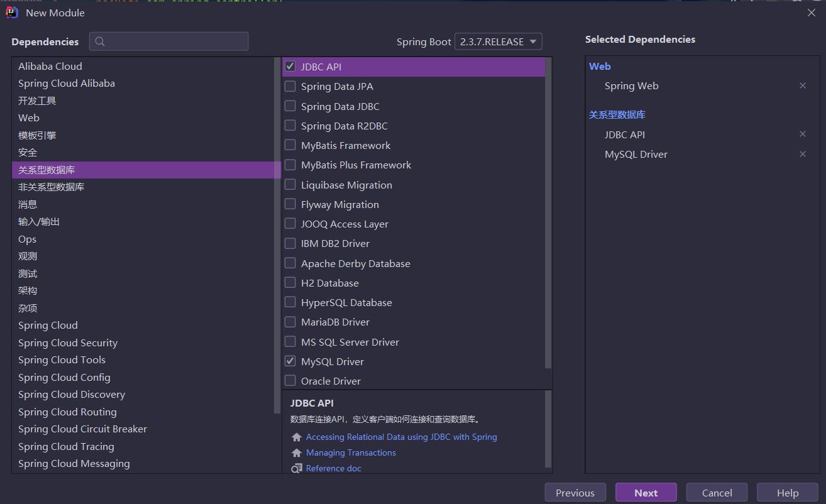Cancel the New Module wizard
This screenshot has width=826, height=504.
coord(717,493)
